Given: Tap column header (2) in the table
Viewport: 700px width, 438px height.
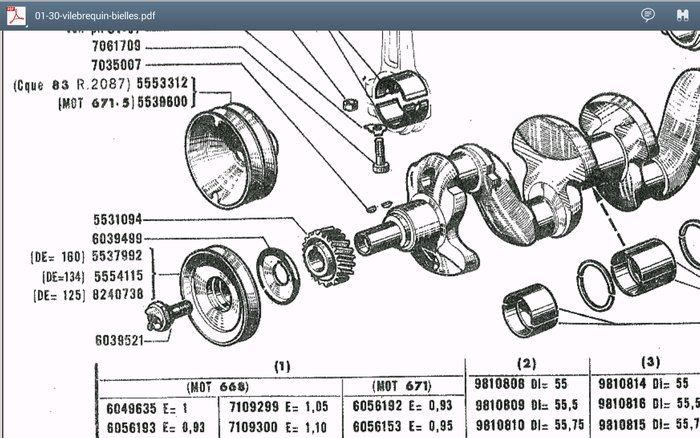Looking at the screenshot, I should point(527,361).
